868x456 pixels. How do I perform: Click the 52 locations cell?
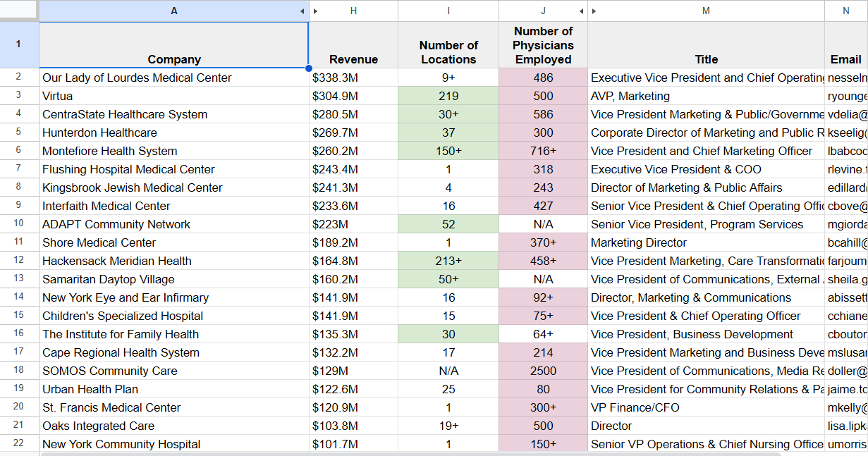(x=448, y=224)
